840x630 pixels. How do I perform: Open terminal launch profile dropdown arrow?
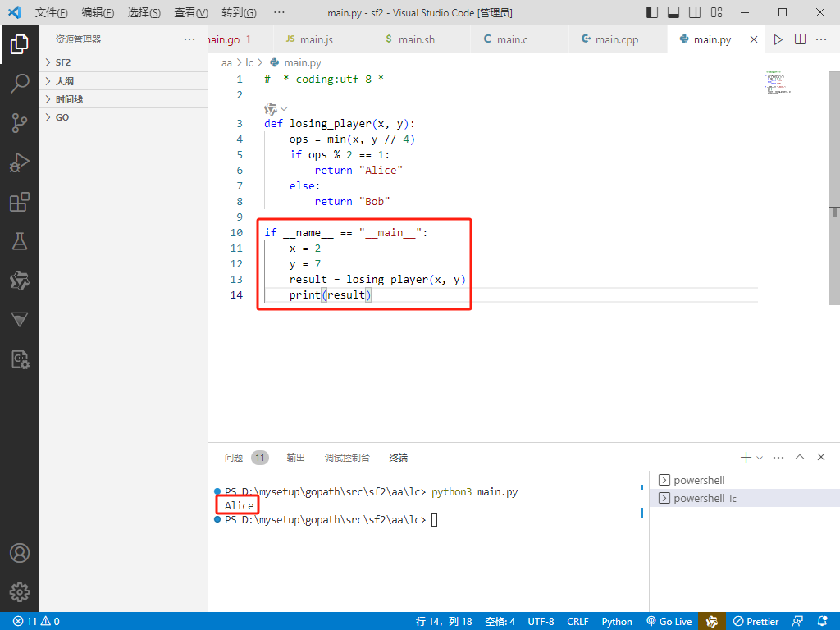pos(759,458)
